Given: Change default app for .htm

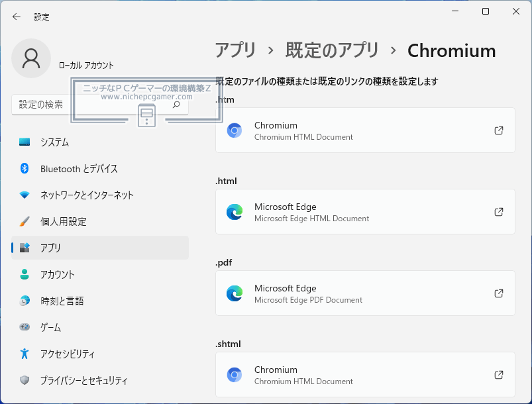Looking at the screenshot, I should [365, 130].
